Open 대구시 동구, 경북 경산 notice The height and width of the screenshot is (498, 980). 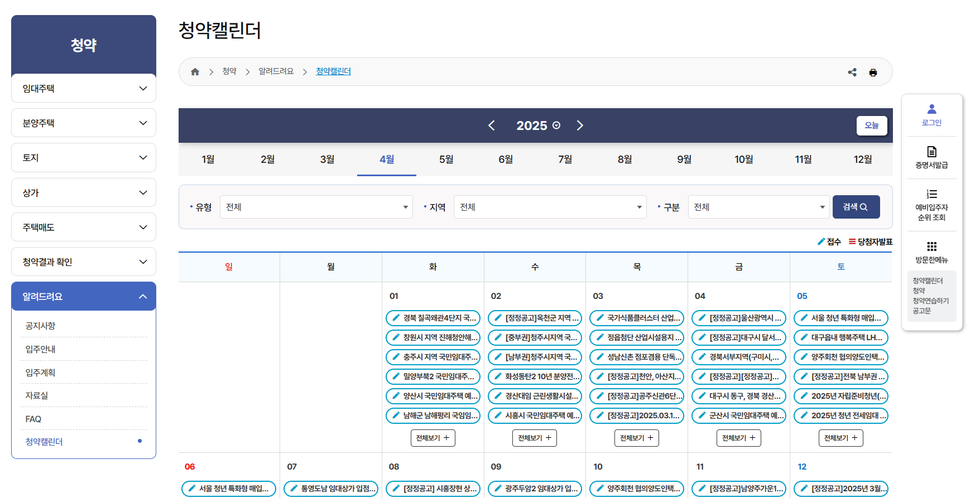tap(739, 396)
